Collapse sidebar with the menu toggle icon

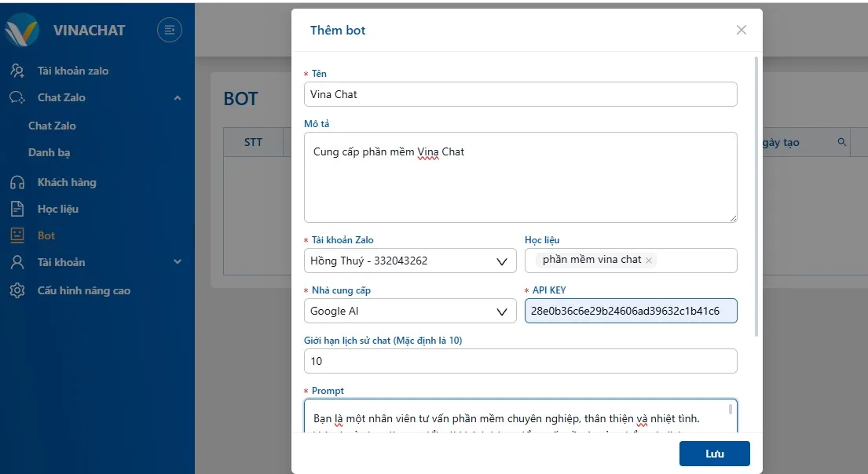[x=170, y=31]
